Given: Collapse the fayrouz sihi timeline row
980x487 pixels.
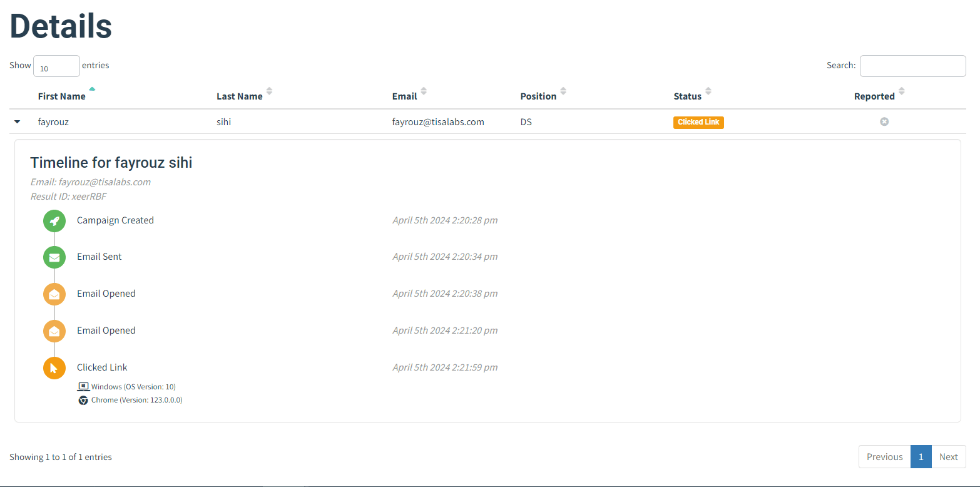Looking at the screenshot, I should pos(17,121).
